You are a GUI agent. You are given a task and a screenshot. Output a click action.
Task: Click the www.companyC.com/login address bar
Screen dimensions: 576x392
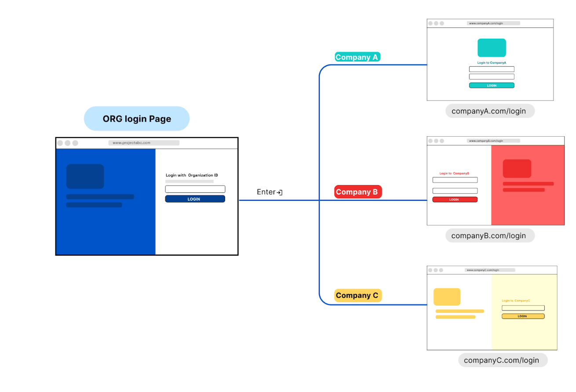(x=490, y=270)
